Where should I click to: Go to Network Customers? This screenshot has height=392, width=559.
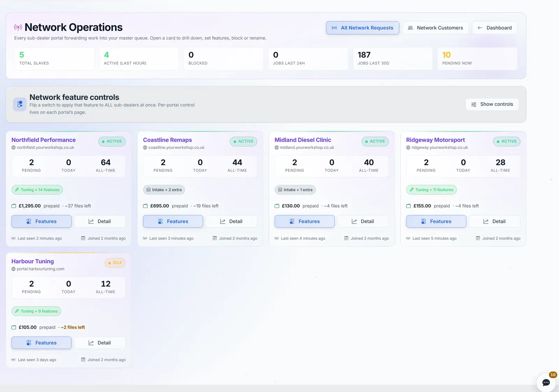[435, 28]
